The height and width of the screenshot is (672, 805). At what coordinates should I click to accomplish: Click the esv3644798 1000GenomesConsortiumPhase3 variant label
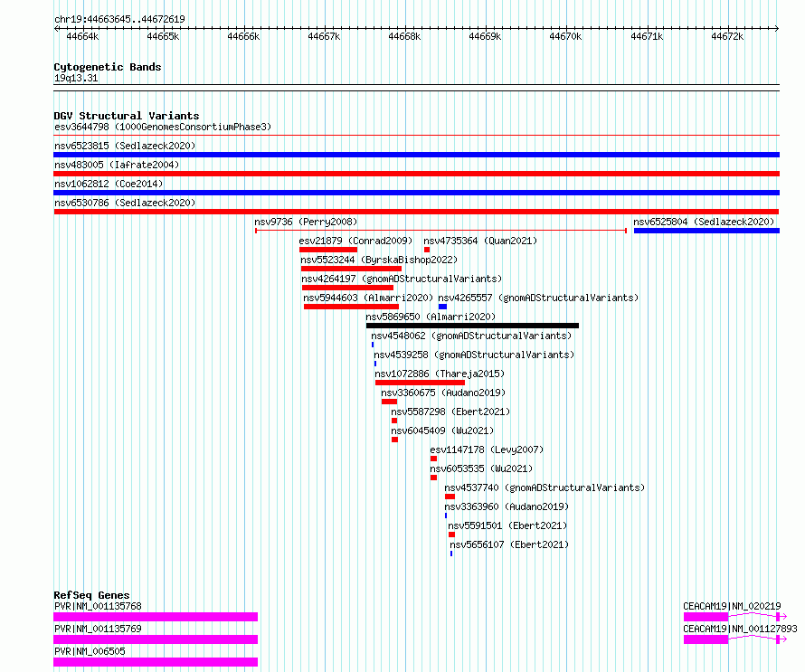pyautogui.click(x=163, y=127)
